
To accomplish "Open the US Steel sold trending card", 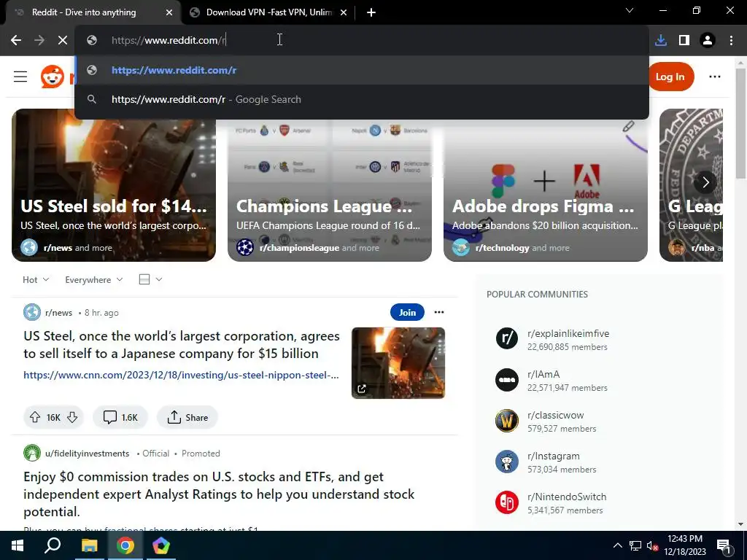I will pos(113,184).
